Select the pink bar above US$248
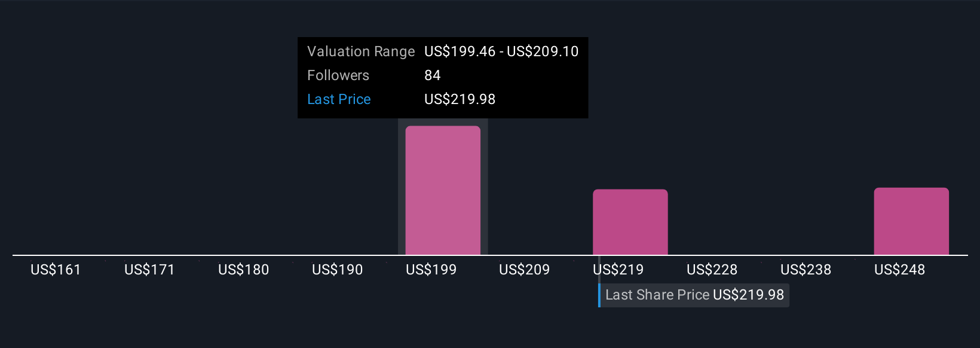 [911, 221]
